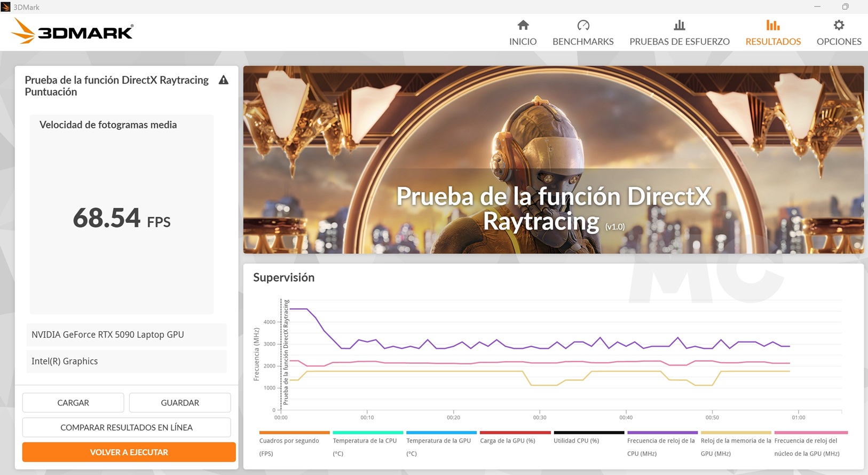The width and height of the screenshot is (868, 475).
Task: Restore down the 3DMark window
Action: (845, 6)
